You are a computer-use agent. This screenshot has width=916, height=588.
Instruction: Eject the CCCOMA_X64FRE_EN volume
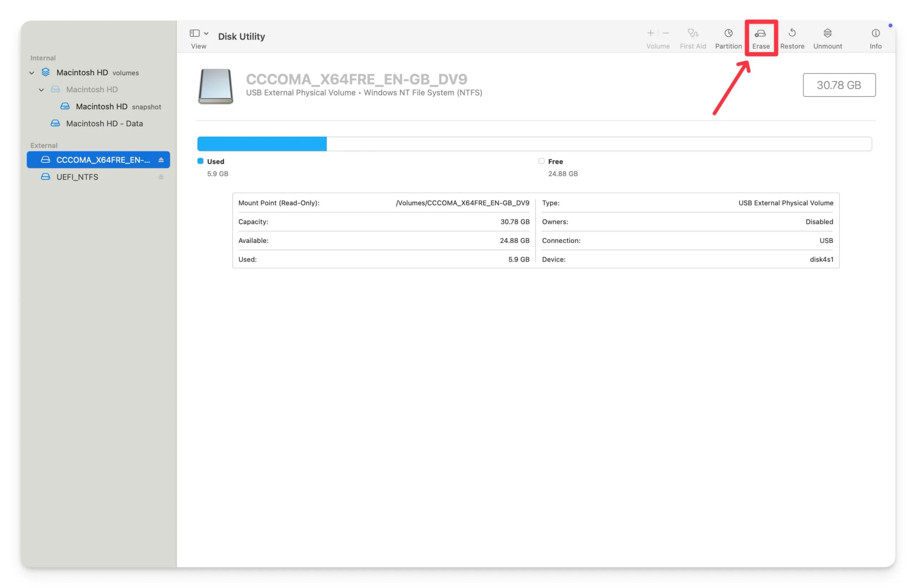[x=161, y=160]
